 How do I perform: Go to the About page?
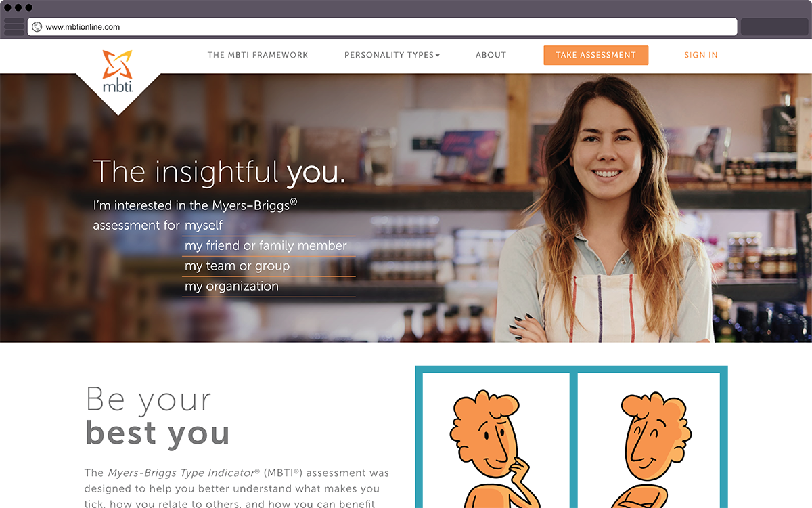(x=491, y=55)
